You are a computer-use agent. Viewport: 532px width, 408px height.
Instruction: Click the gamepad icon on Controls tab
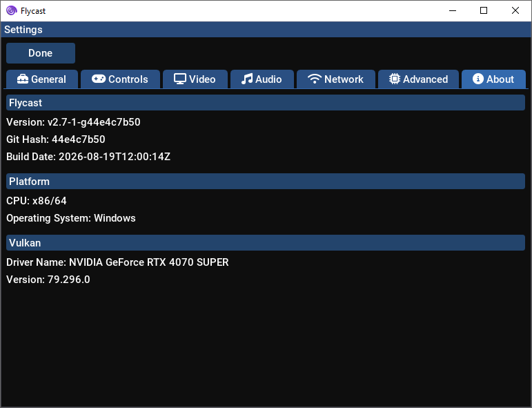coord(99,79)
